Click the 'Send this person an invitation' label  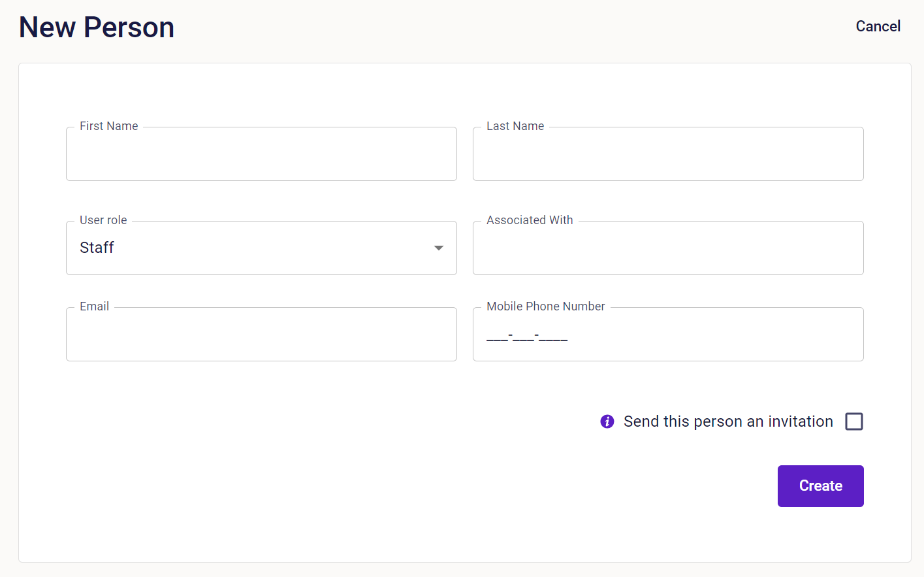(x=728, y=421)
